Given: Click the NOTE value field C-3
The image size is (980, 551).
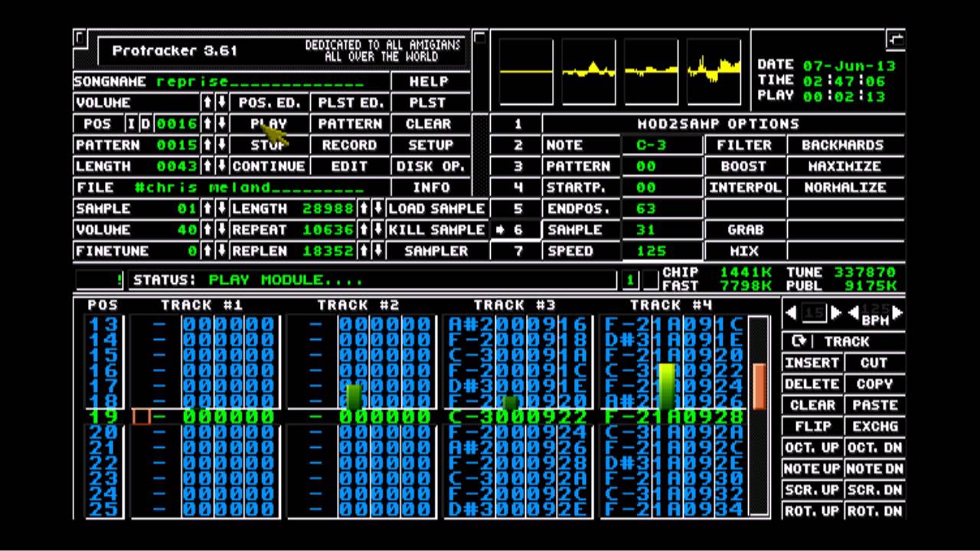Looking at the screenshot, I should tap(661, 145).
